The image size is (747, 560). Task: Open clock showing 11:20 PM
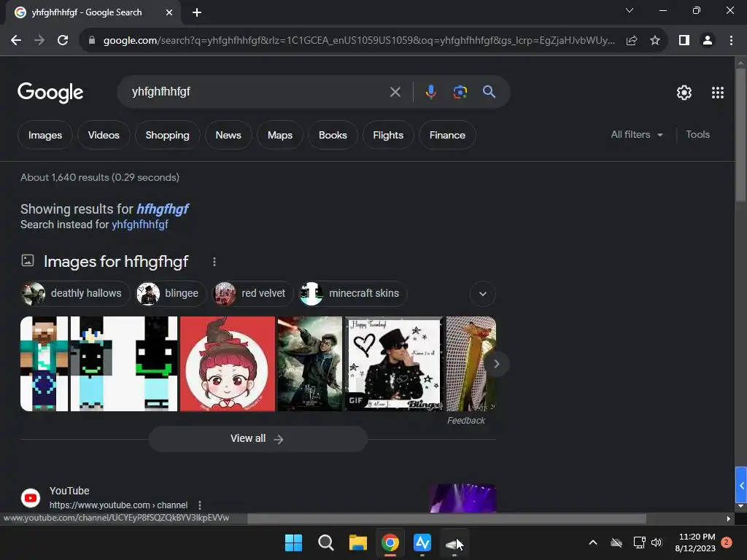click(695, 542)
